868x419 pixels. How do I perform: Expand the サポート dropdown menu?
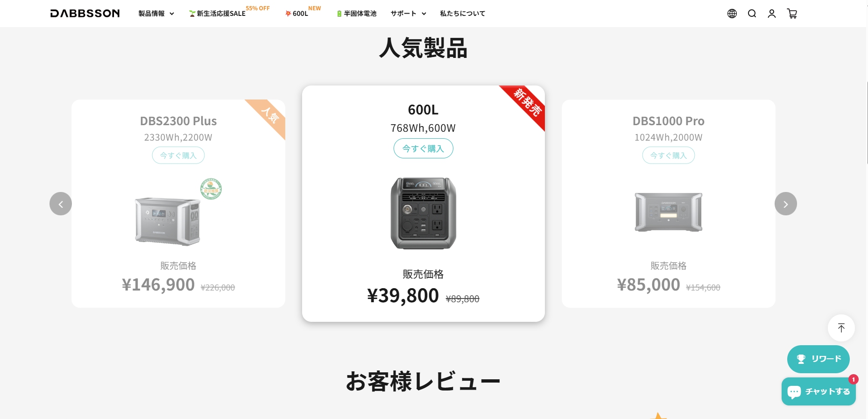point(409,14)
